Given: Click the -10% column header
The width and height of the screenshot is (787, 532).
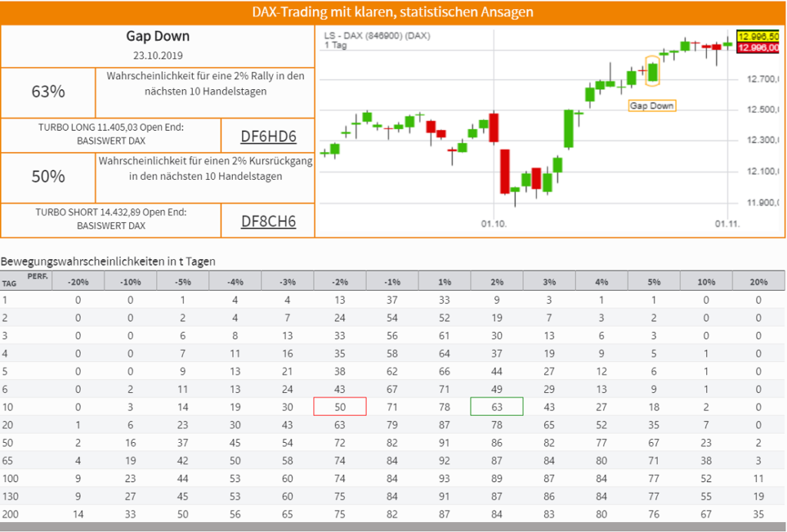Looking at the screenshot, I should point(131,282).
